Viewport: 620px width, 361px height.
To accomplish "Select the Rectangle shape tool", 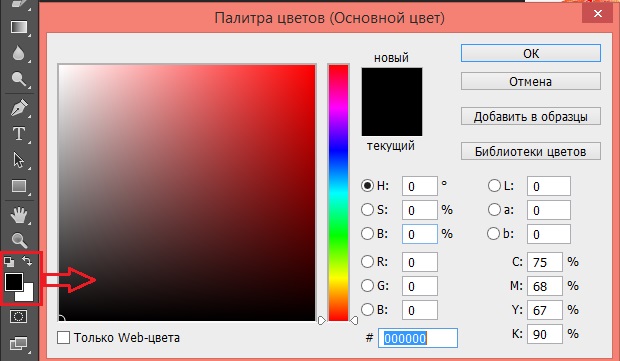I will (x=19, y=186).
